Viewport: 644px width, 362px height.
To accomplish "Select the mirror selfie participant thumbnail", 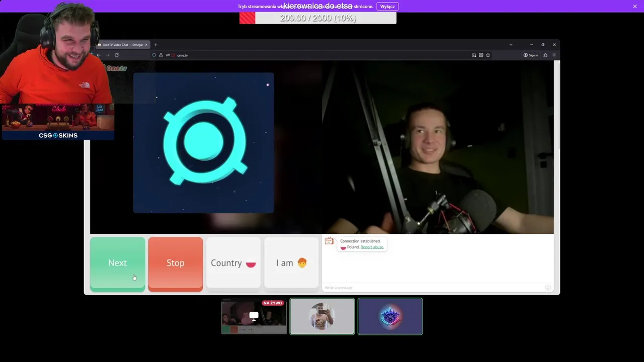I will click(322, 316).
